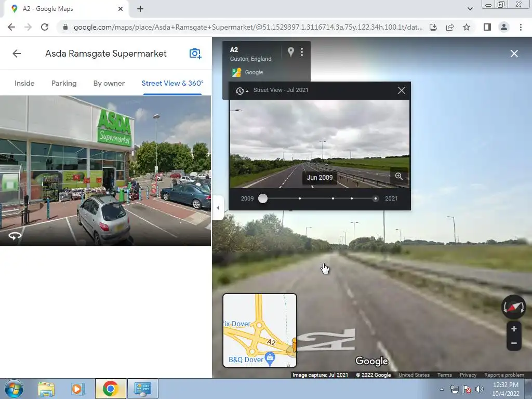Select the second timeline date dot
This screenshot has height=399, width=532.
click(300, 198)
